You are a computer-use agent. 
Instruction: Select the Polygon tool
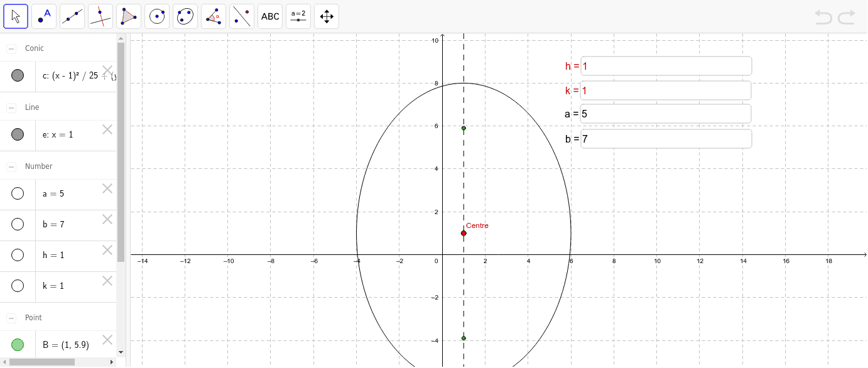tap(129, 16)
